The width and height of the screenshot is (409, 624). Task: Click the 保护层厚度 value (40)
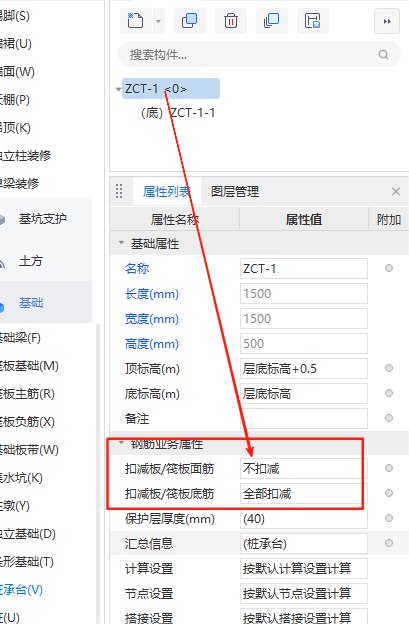[x=304, y=519]
